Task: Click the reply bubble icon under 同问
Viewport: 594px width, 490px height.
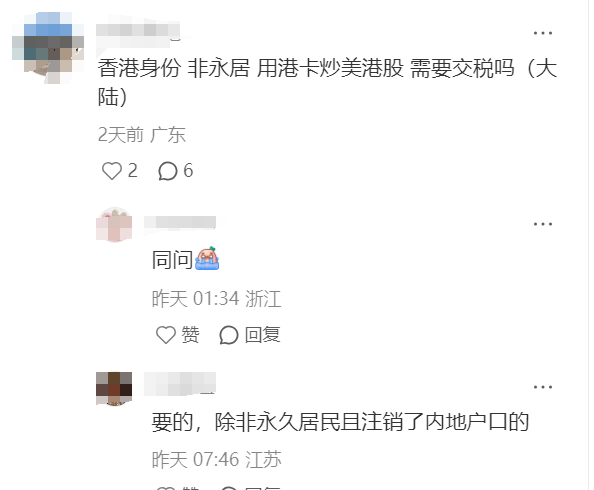Action: [228, 335]
